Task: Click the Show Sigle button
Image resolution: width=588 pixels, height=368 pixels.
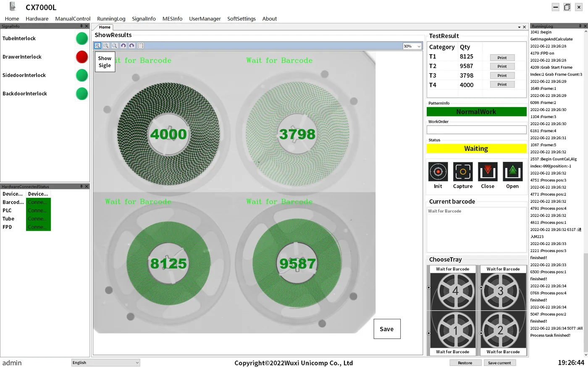Action: pos(105,62)
